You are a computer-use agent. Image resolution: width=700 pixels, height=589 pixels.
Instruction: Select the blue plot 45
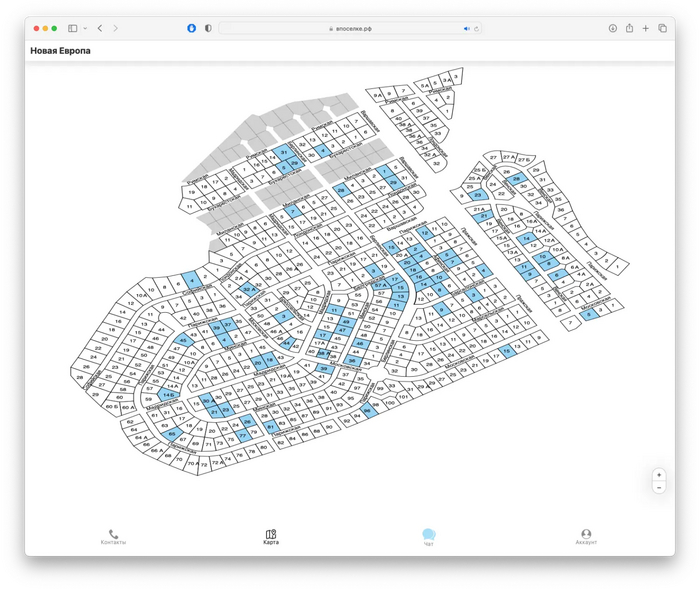(184, 340)
